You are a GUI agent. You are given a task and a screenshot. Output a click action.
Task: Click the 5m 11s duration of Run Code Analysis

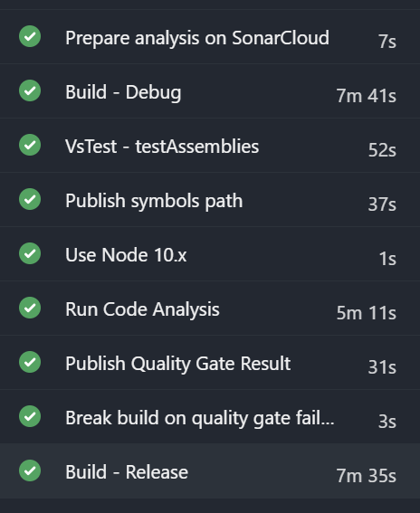point(367,313)
